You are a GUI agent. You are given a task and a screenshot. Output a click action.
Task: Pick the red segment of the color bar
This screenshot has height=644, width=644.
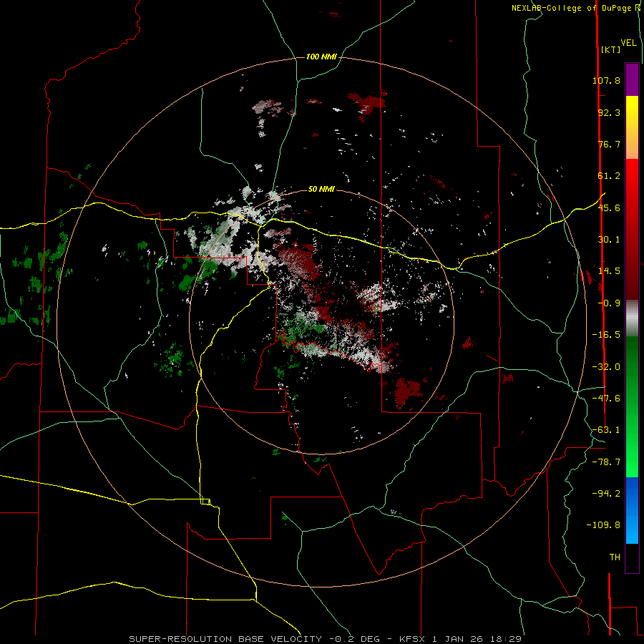pyautogui.click(x=632, y=229)
